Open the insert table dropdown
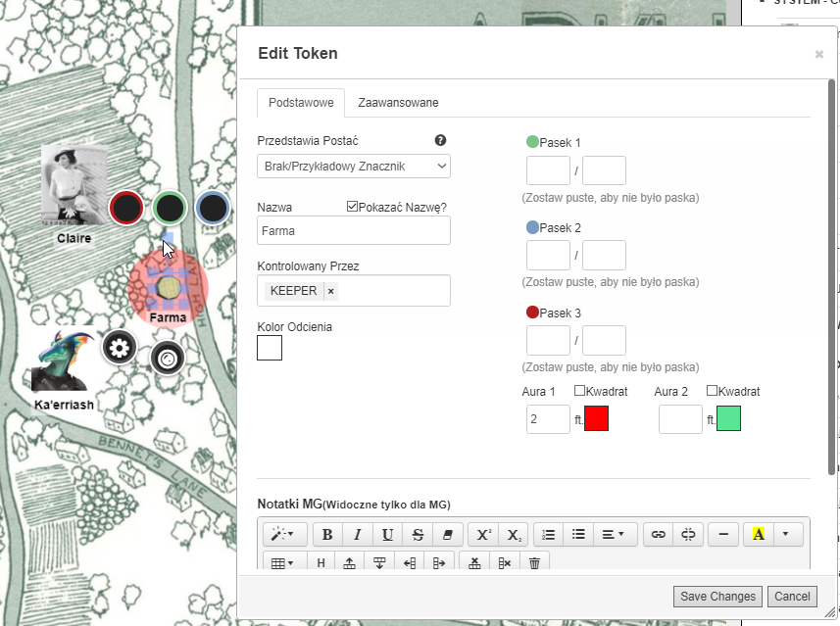 (x=284, y=562)
